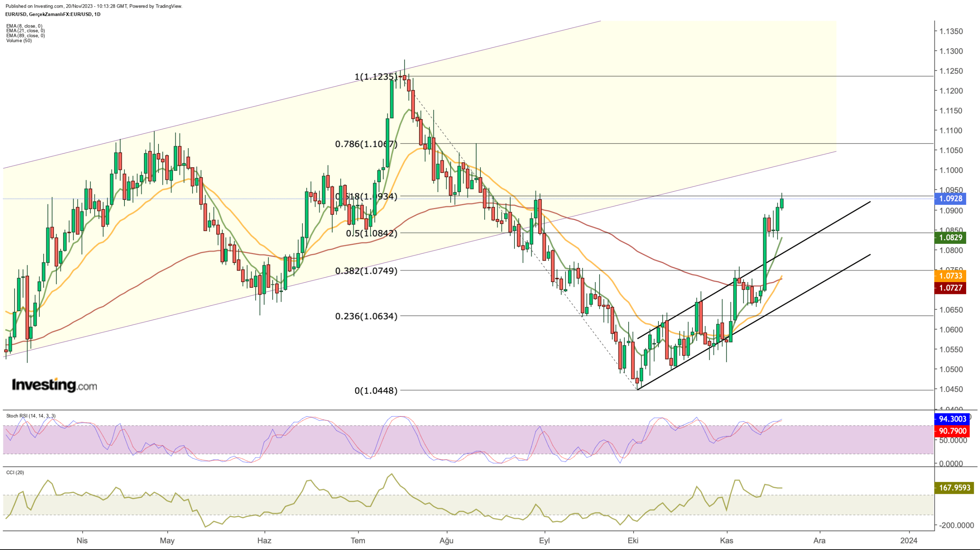980x550 pixels.
Task: Click the olive 167.9593 CCI value tag
Action: point(954,488)
